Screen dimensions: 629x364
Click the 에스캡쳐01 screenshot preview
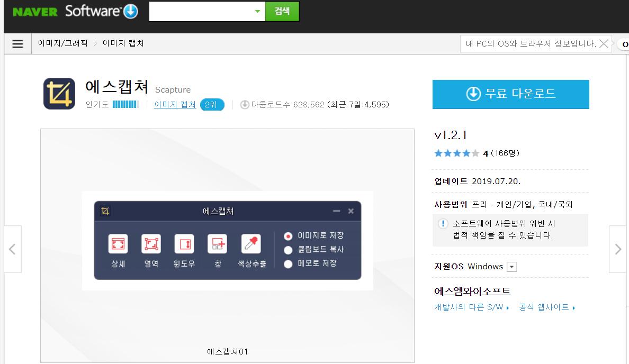[x=228, y=245]
